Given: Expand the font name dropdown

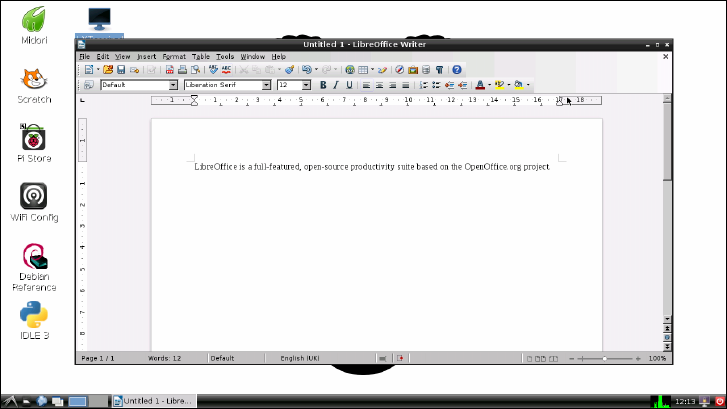Looking at the screenshot, I should pyautogui.click(x=266, y=85).
